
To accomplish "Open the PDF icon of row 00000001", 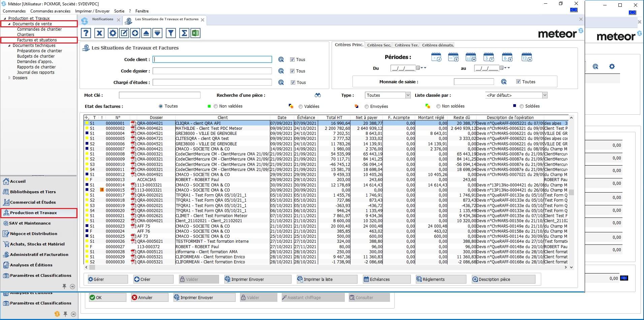I will click(x=133, y=123).
